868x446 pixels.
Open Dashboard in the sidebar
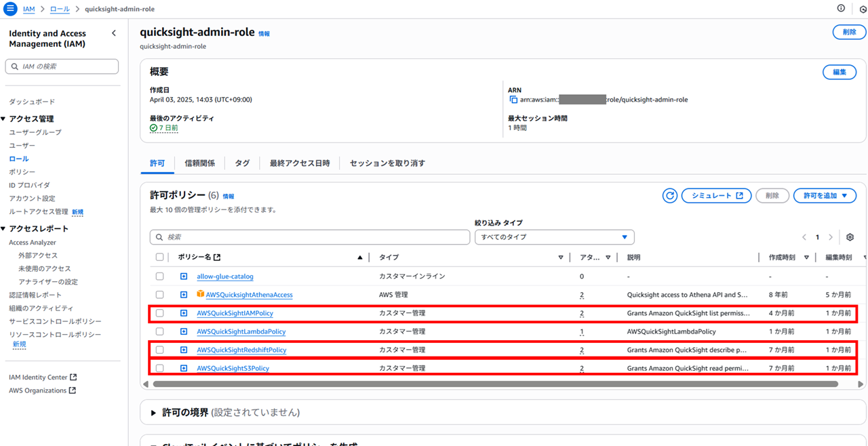point(32,102)
